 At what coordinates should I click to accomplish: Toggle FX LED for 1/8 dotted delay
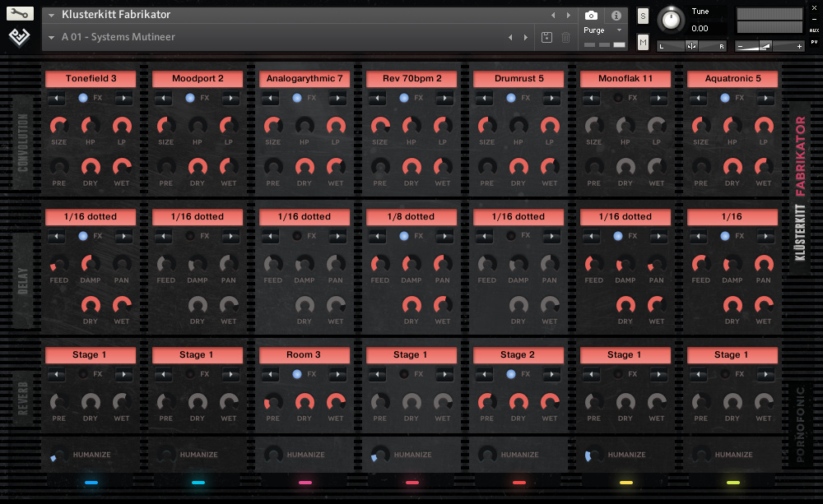(x=403, y=237)
